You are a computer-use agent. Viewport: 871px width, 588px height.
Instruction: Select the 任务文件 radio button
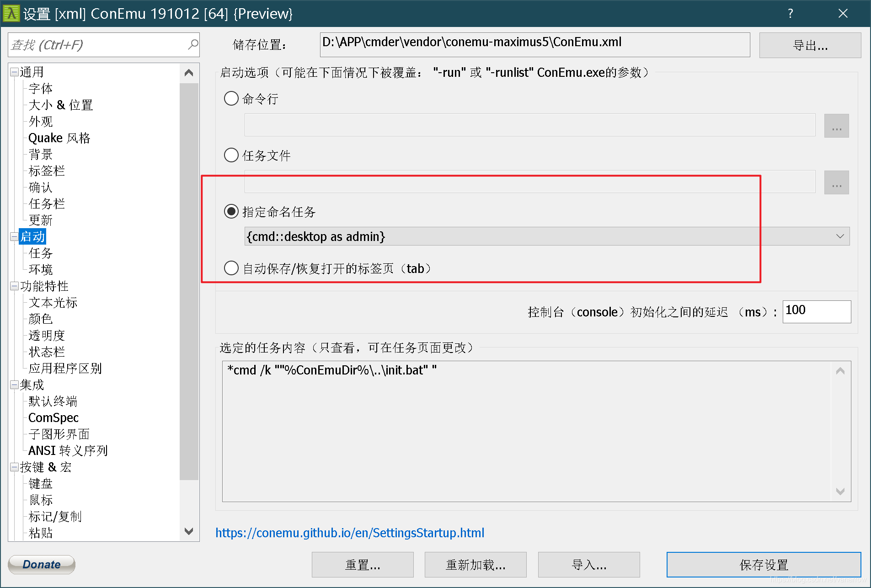[x=231, y=155]
